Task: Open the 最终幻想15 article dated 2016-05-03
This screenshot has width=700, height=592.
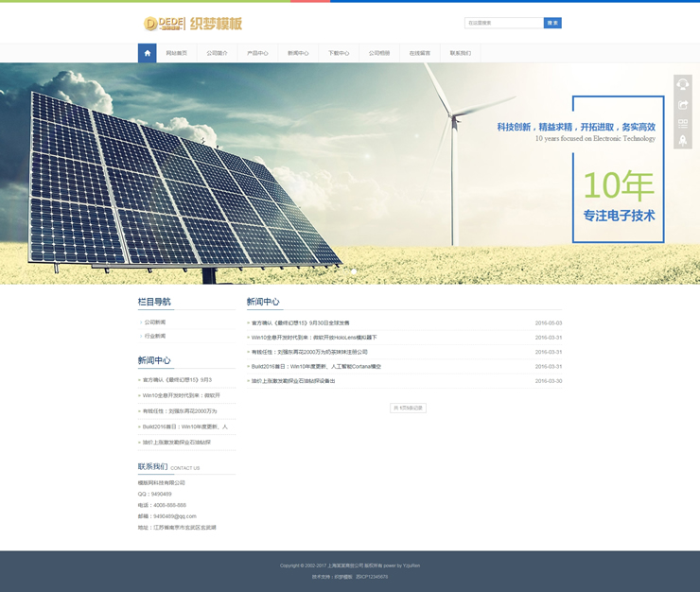Action: 300,322
